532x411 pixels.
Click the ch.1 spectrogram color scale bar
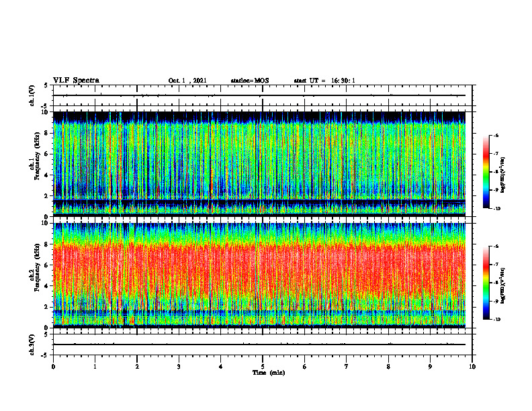coord(486,172)
